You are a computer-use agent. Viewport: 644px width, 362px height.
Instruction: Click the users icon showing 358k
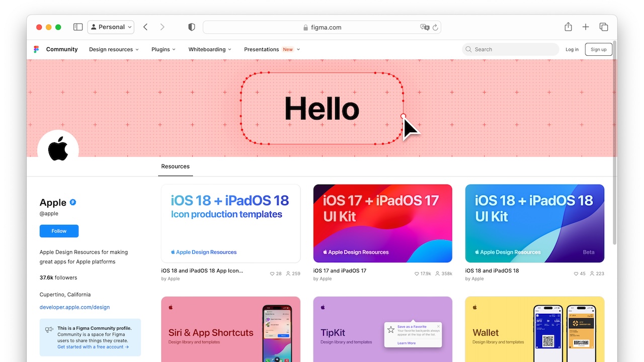437,274
